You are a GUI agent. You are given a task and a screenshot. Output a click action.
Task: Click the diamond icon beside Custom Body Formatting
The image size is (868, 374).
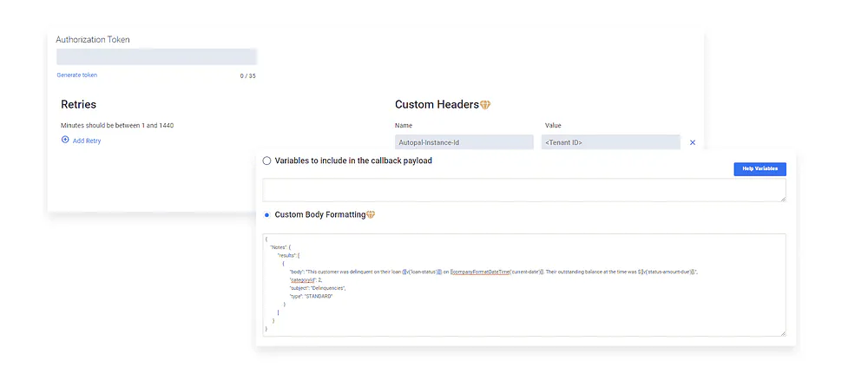(x=371, y=214)
